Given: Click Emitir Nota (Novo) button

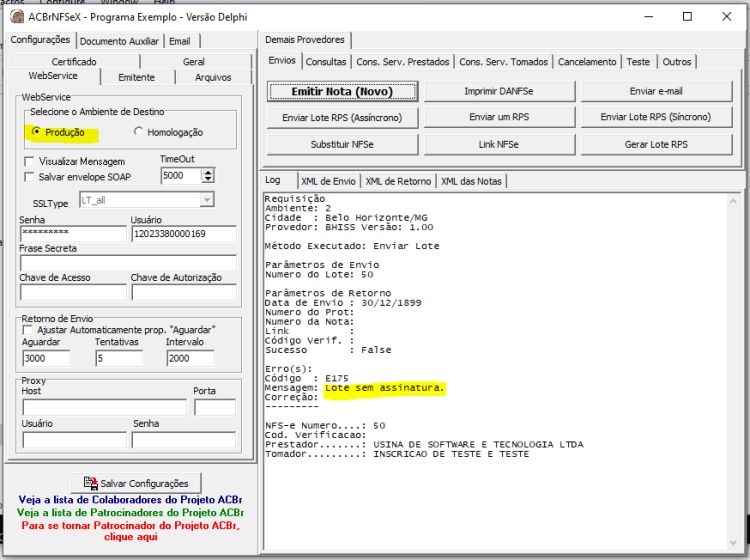Looking at the screenshot, I should (x=342, y=91).
